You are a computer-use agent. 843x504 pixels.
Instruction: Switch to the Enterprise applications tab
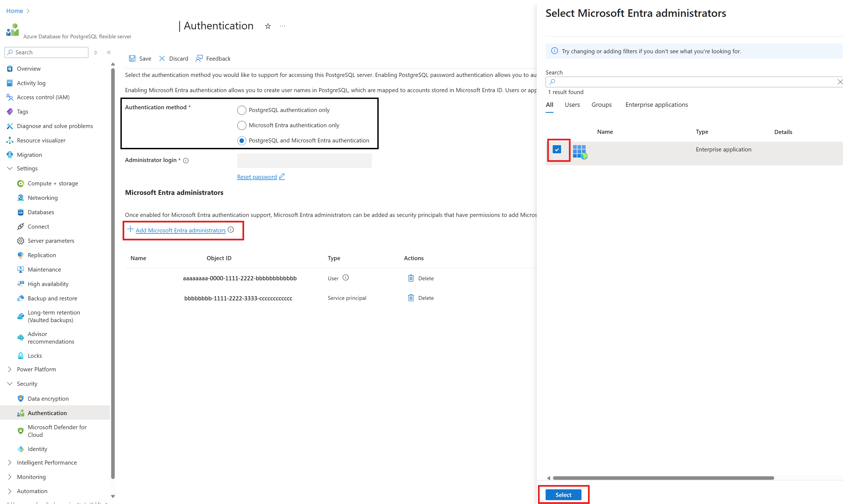[656, 105]
